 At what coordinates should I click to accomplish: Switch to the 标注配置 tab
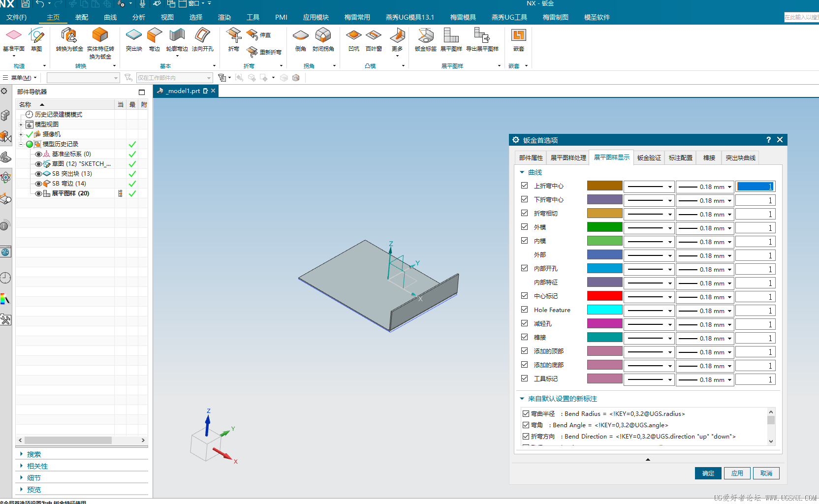(x=680, y=157)
